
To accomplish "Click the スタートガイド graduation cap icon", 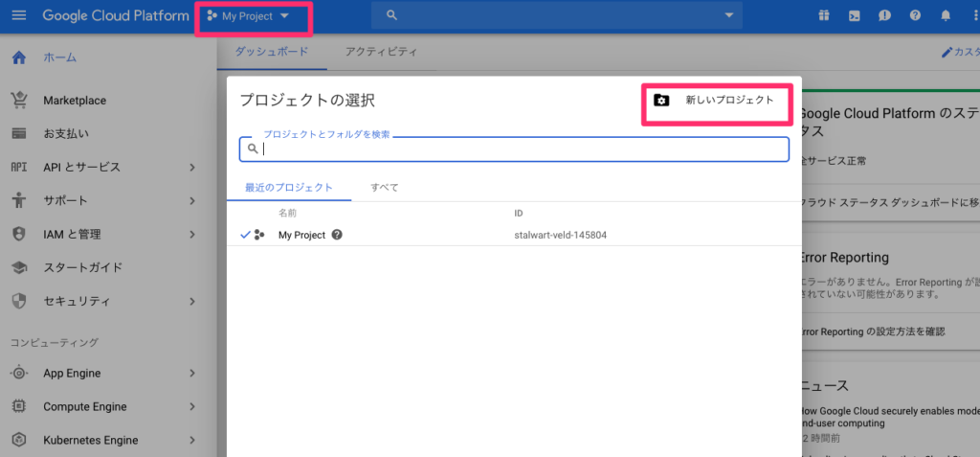I will (19, 268).
